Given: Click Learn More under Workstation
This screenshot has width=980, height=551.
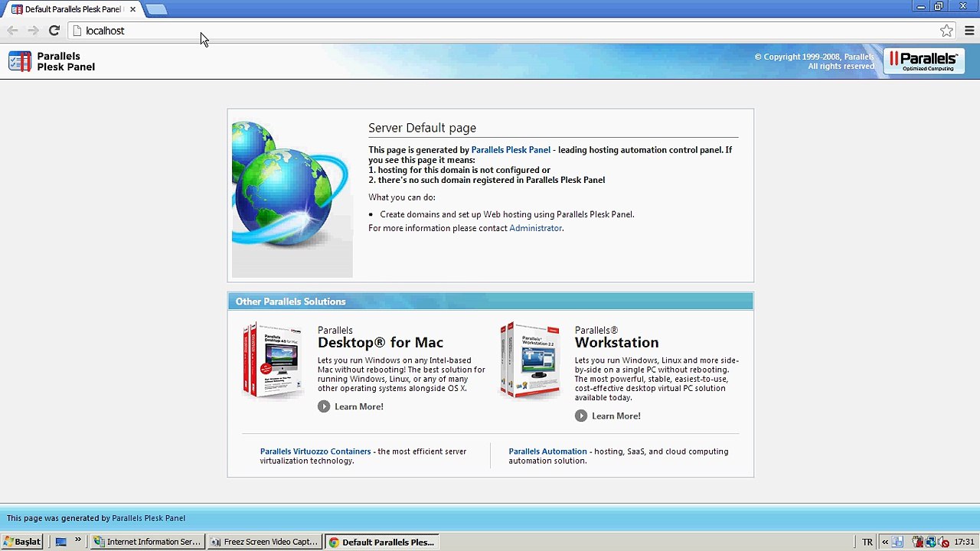Looking at the screenshot, I should [x=616, y=416].
